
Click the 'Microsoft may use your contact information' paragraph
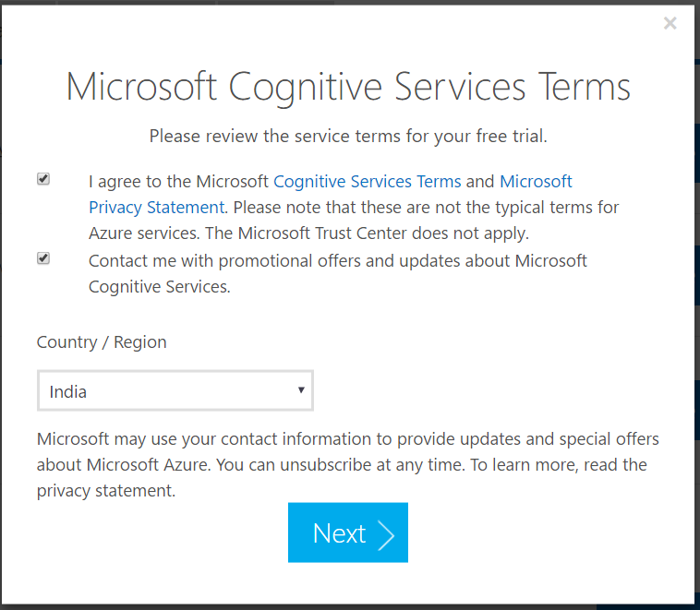click(x=348, y=464)
